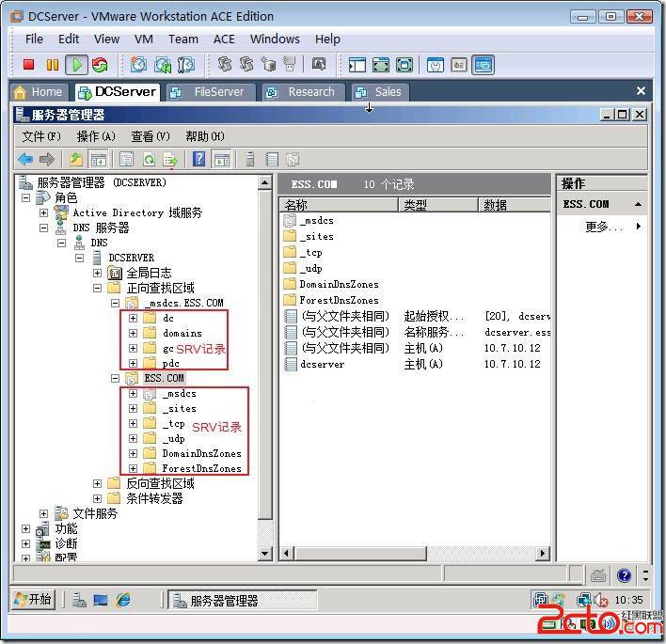Click the up one level folder icon
The image size is (666, 644).
click(x=76, y=159)
